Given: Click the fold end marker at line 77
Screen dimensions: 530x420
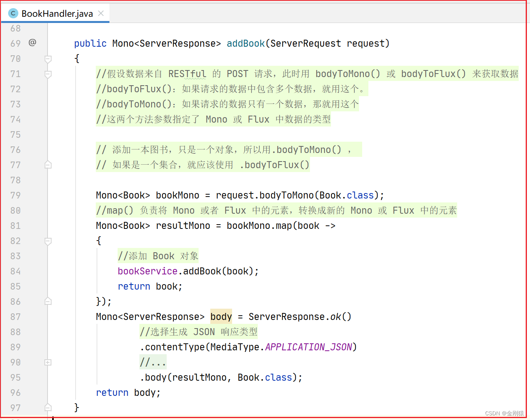Looking at the screenshot, I should pyautogui.click(x=48, y=165).
